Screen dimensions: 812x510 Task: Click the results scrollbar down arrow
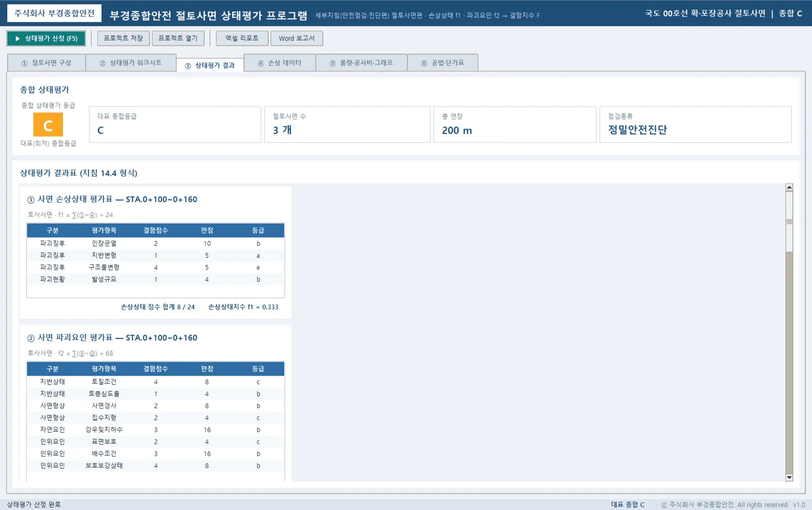[x=789, y=478]
